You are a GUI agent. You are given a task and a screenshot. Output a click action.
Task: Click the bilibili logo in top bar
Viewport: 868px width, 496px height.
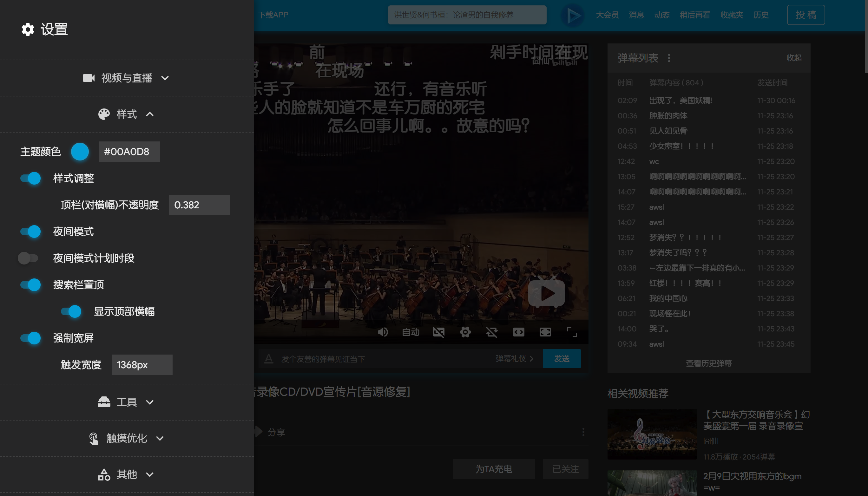573,15
